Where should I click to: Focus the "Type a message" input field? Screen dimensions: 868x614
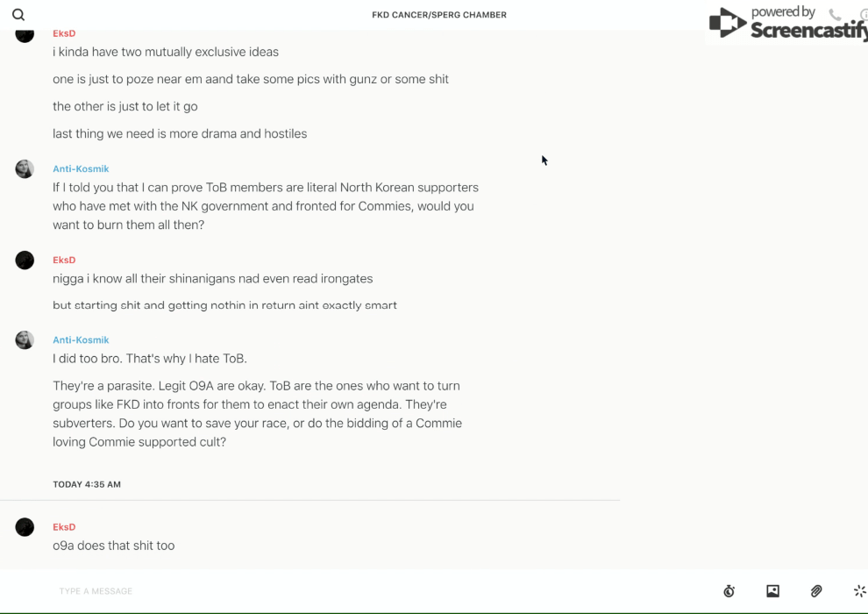[351, 591]
